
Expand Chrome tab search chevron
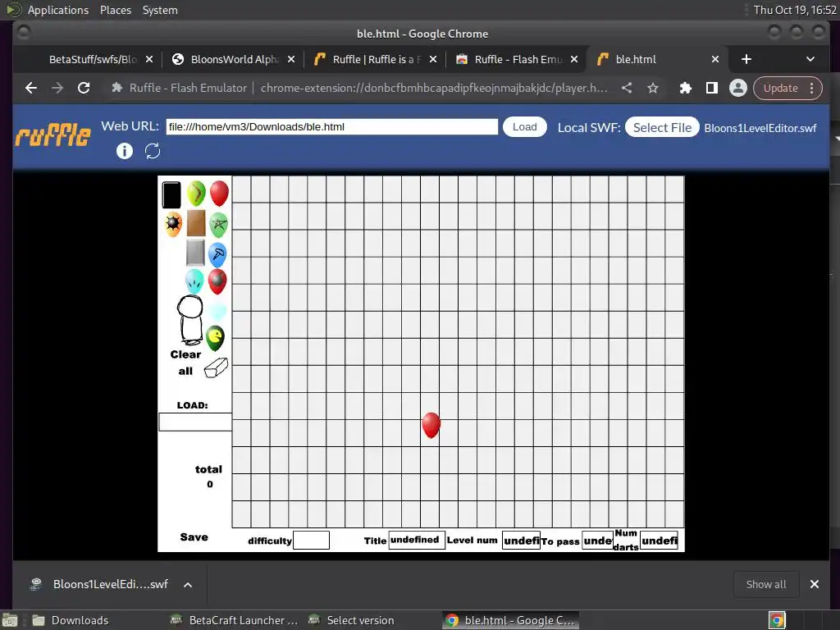pyautogui.click(x=810, y=59)
